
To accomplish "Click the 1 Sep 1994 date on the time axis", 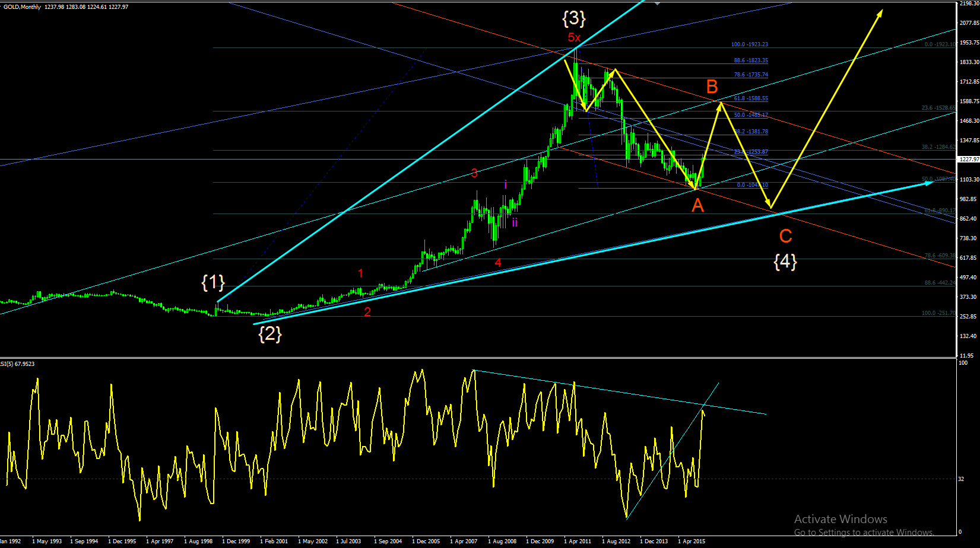I will click(84, 541).
